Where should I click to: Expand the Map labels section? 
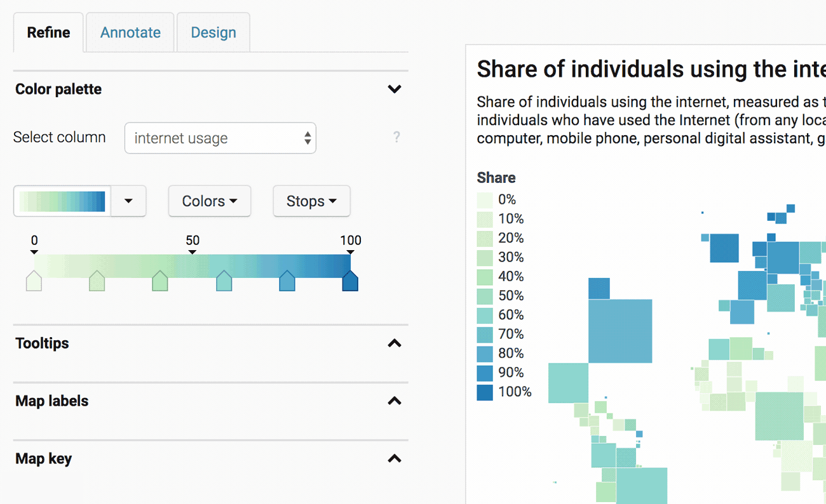(394, 401)
